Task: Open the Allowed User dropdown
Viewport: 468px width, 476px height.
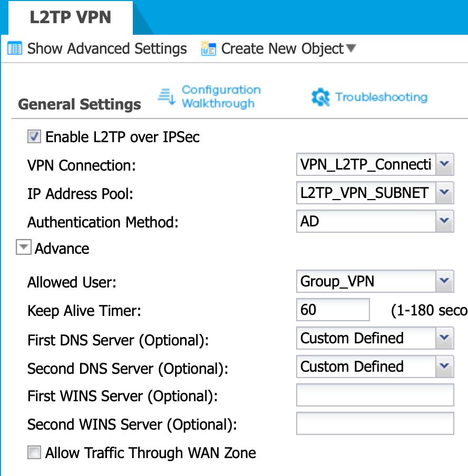Action: [444, 282]
